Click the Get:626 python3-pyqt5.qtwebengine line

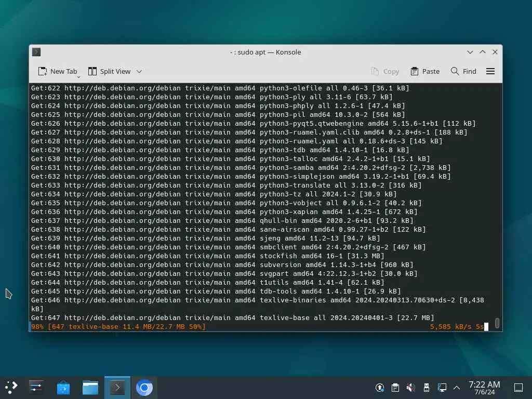click(x=254, y=124)
